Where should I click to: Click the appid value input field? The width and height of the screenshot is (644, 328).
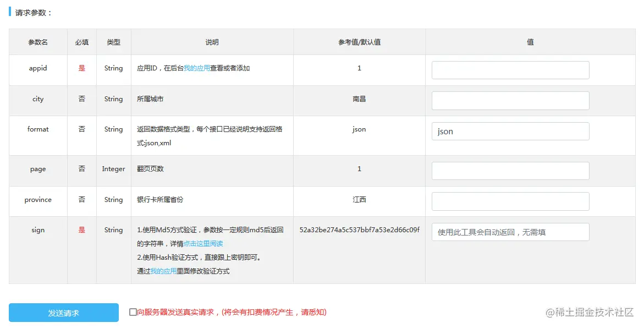(510, 70)
